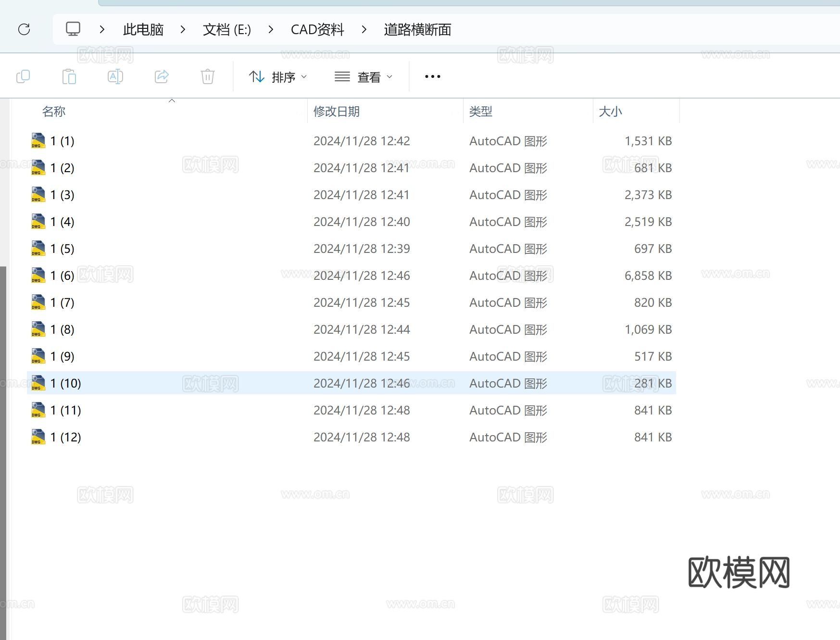Viewport: 840px width, 640px height.
Task: Click the 道路横断面 breadcrumb segment
Action: click(x=417, y=30)
